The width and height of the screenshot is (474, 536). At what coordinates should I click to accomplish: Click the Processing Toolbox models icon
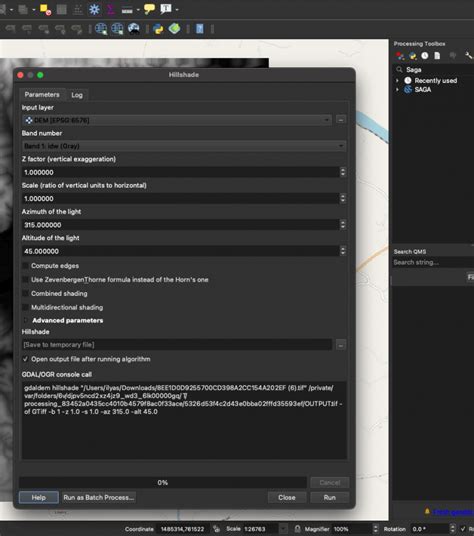point(399,56)
